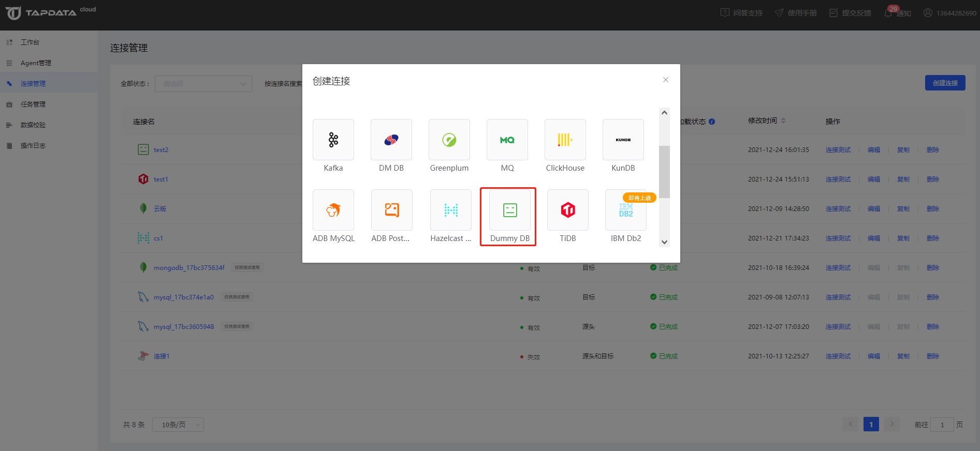Open the 连接1 connection link
Screen dimensions: 980x451
(x=162, y=356)
